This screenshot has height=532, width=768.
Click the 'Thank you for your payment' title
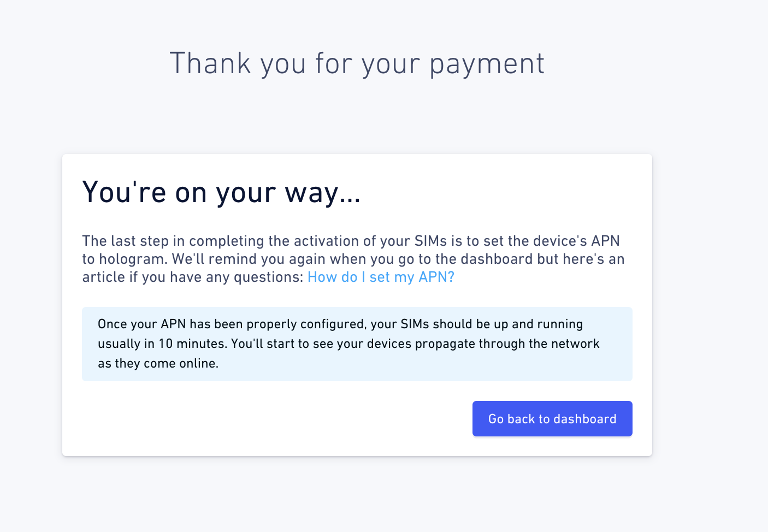click(357, 64)
